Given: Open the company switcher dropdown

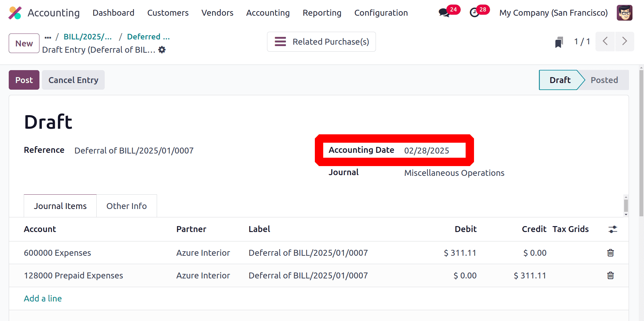Looking at the screenshot, I should (x=553, y=13).
